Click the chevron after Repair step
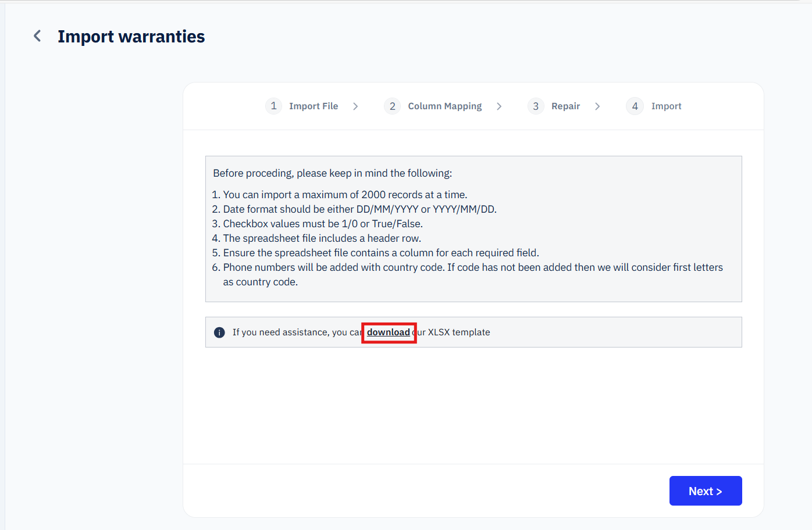This screenshot has width=812, height=530. [597, 106]
